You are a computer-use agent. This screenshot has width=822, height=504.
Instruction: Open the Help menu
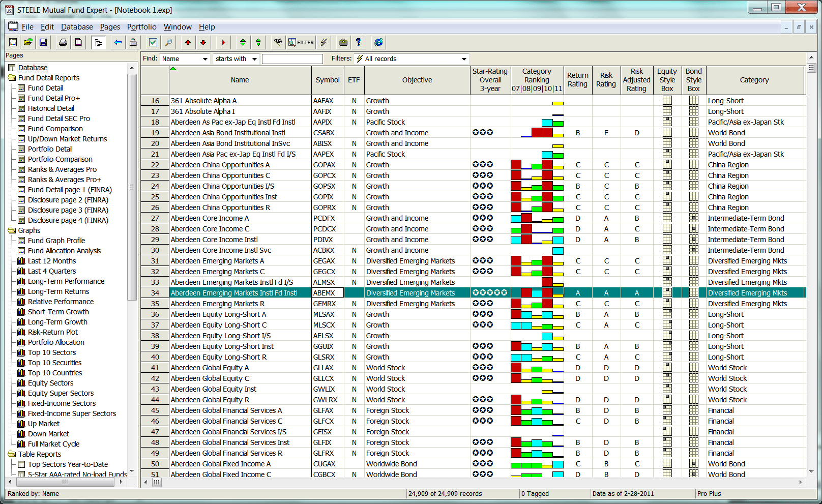[x=207, y=27]
